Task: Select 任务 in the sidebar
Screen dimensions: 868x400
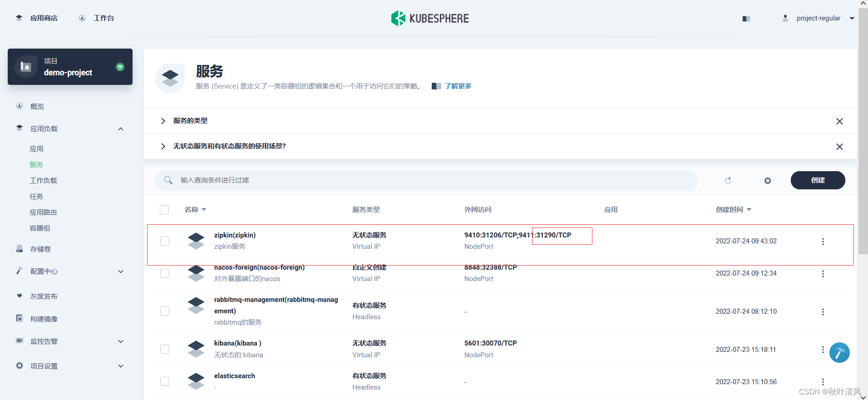Action: click(36, 196)
